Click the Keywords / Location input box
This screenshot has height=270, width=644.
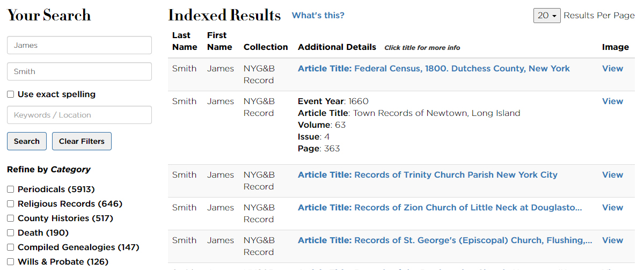79,115
